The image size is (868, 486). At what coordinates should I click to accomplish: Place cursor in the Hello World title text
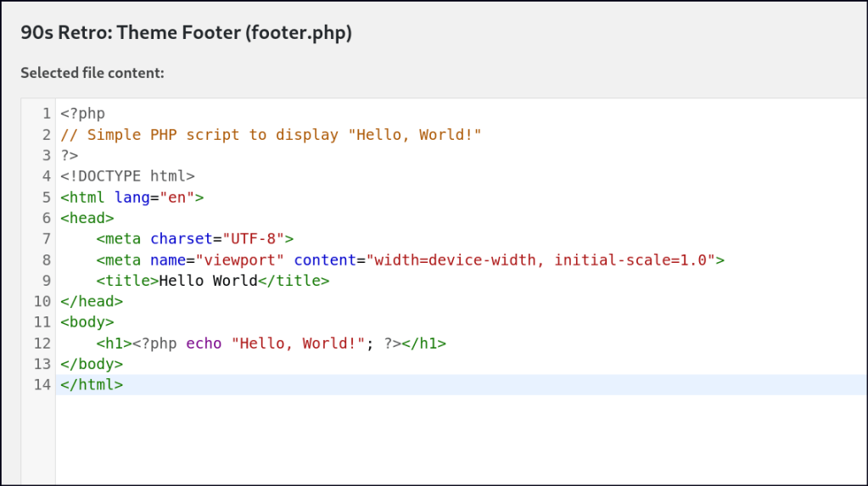click(208, 281)
